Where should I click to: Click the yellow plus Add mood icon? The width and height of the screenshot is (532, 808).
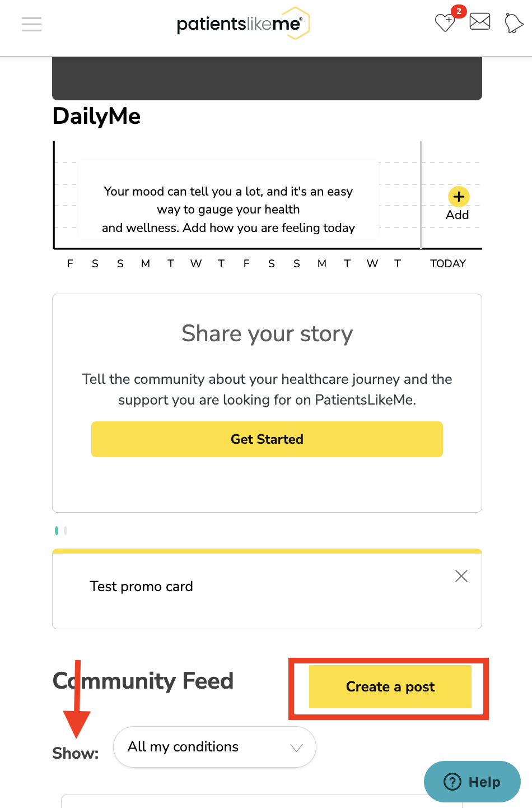459,197
